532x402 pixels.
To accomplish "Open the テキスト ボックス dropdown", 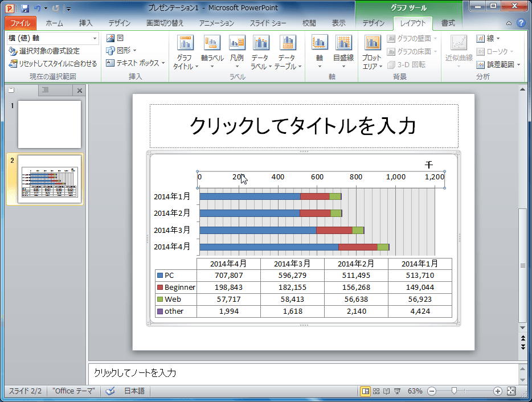I will 135,63.
